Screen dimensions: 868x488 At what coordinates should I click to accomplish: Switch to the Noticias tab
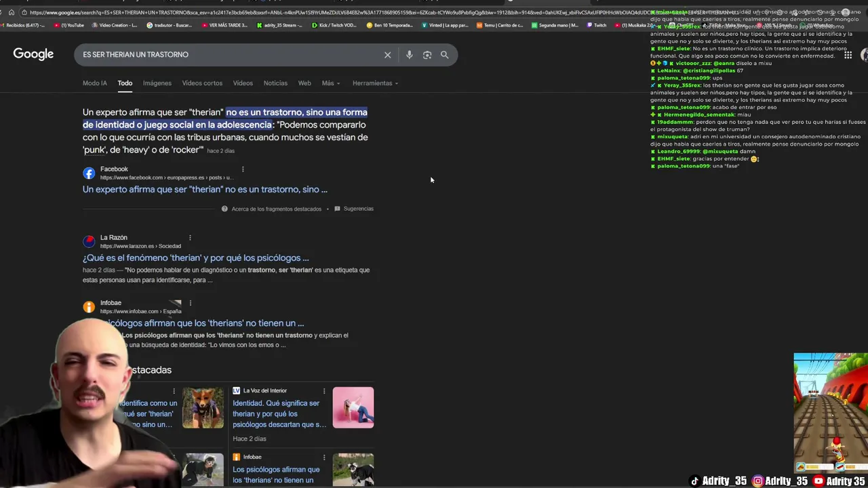pyautogui.click(x=275, y=83)
